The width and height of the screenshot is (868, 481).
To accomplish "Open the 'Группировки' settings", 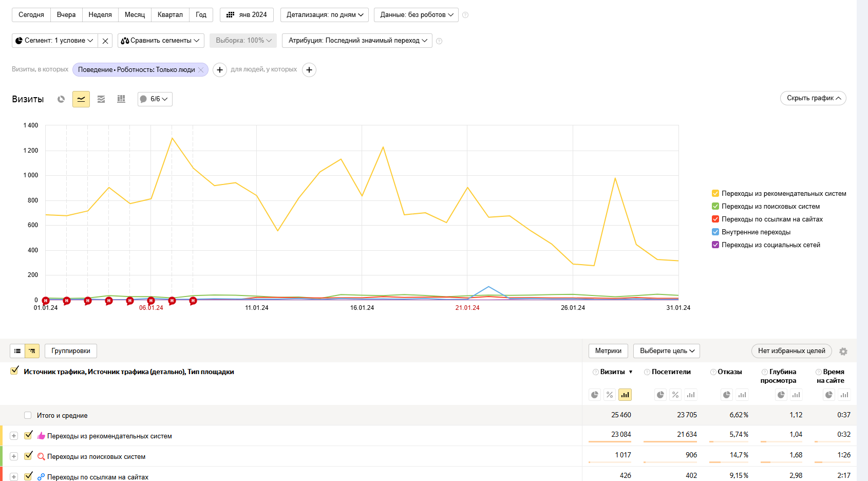I will [x=71, y=351].
